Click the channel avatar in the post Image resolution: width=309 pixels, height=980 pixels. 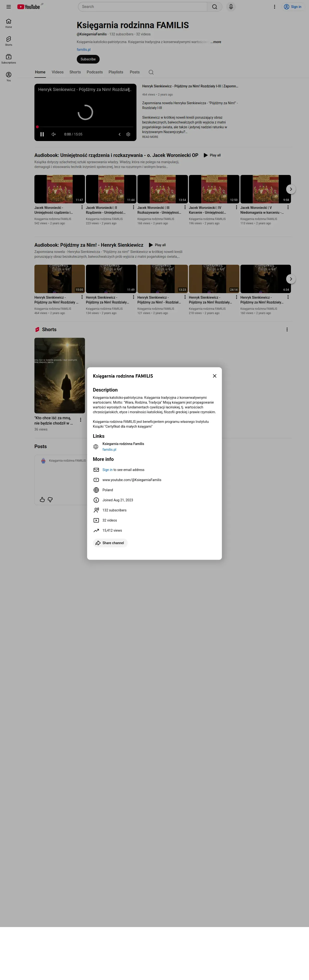(43, 461)
